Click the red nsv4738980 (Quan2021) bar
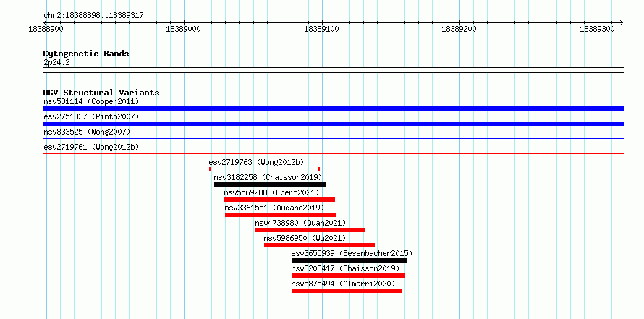Screen dimensions: 644x319 pos(310,230)
